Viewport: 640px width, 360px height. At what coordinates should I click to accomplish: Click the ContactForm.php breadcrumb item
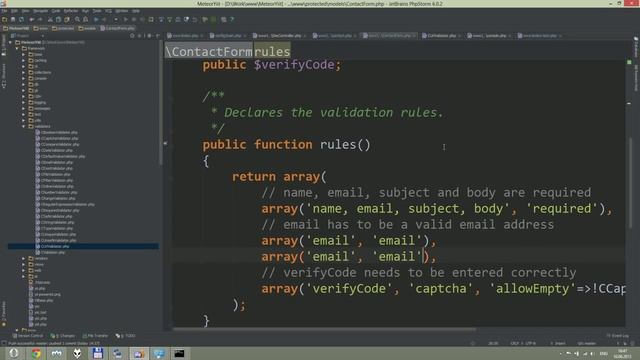[x=117, y=28]
